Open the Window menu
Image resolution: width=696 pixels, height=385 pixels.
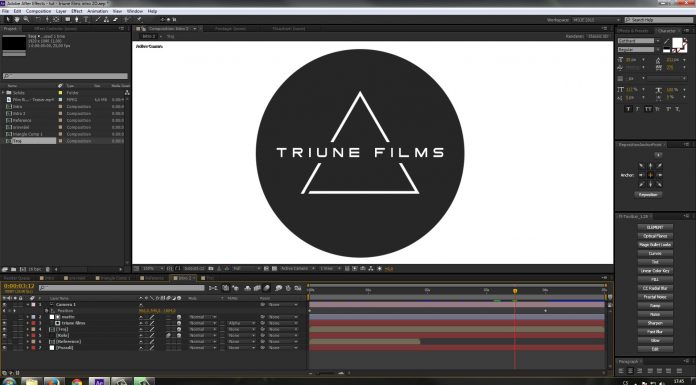134,11
